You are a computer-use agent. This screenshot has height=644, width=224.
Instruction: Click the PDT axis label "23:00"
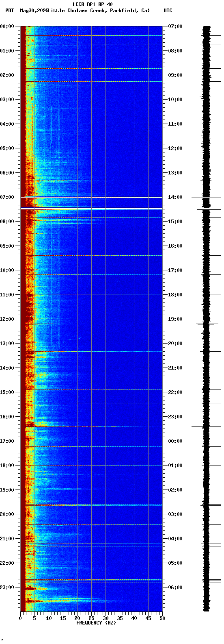(7, 587)
